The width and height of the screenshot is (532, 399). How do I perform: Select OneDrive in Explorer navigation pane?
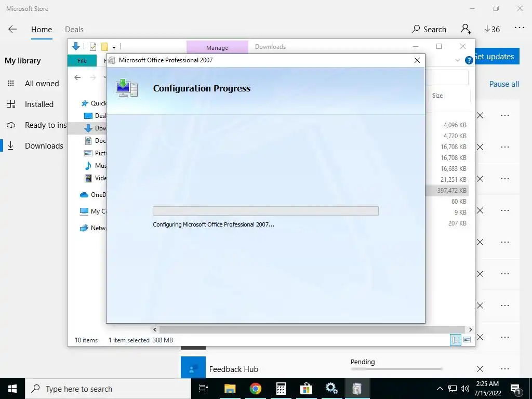click(x=93, y=194)
